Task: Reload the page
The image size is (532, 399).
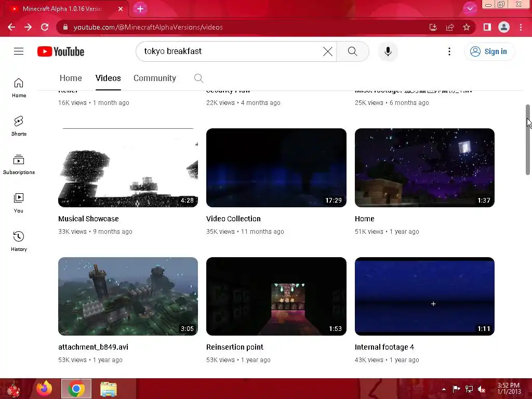Action: [x=45, y=27]
